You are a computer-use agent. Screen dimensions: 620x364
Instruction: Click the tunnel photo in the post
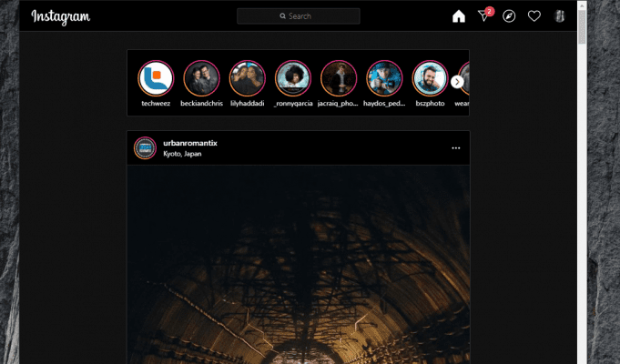click(x=299, y=265)
